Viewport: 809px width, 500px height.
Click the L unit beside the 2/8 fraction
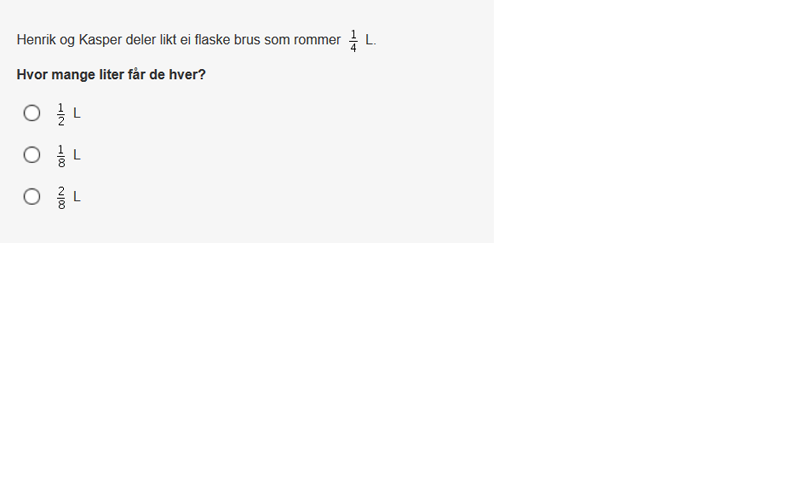[77, 198]
